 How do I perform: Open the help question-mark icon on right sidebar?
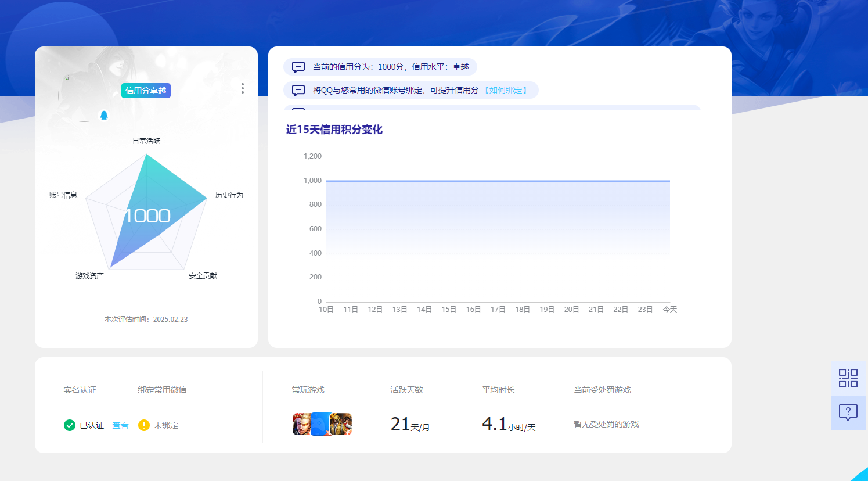(x=848, y=413)
